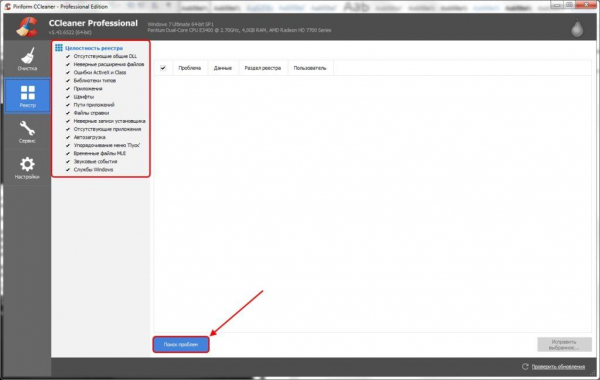Click the refresh icon near update link
The width and height of the screenshot is (600, 380).
pyautogui.click(x=525, y=367)
